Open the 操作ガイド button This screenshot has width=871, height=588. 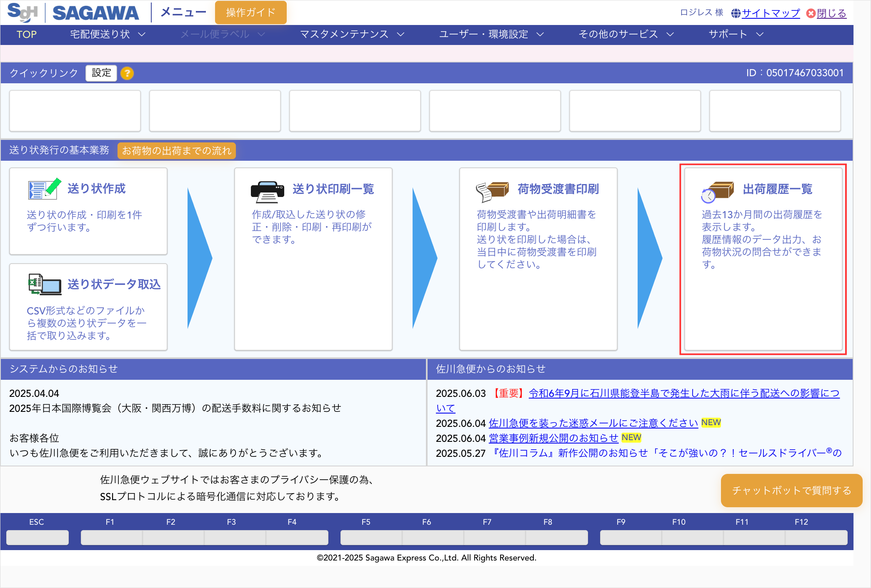(x=251, y=12)
